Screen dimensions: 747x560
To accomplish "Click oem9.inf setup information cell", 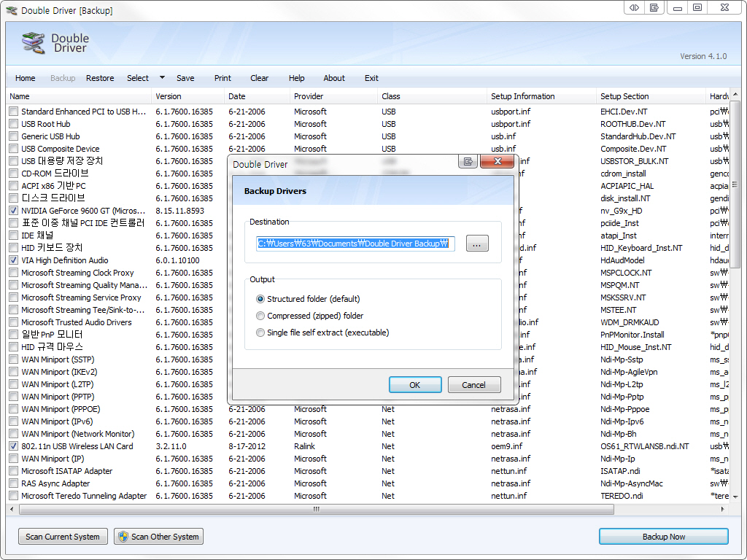I will coord(506,446).
